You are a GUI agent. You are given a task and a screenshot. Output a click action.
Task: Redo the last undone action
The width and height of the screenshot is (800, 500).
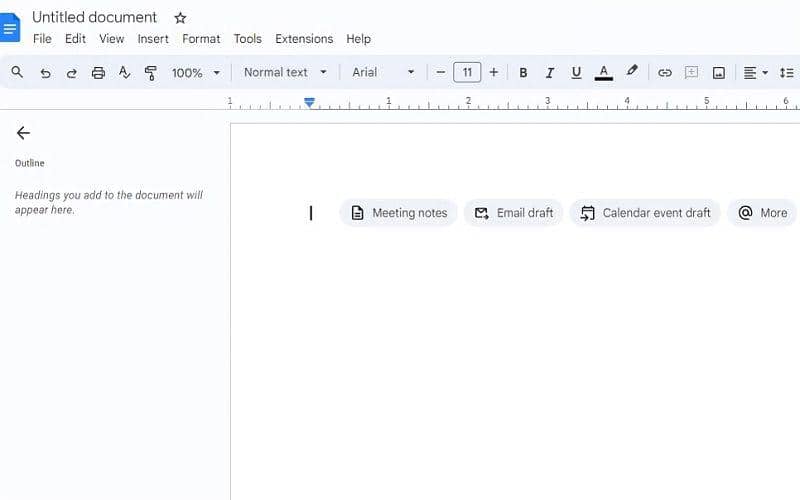71,72
